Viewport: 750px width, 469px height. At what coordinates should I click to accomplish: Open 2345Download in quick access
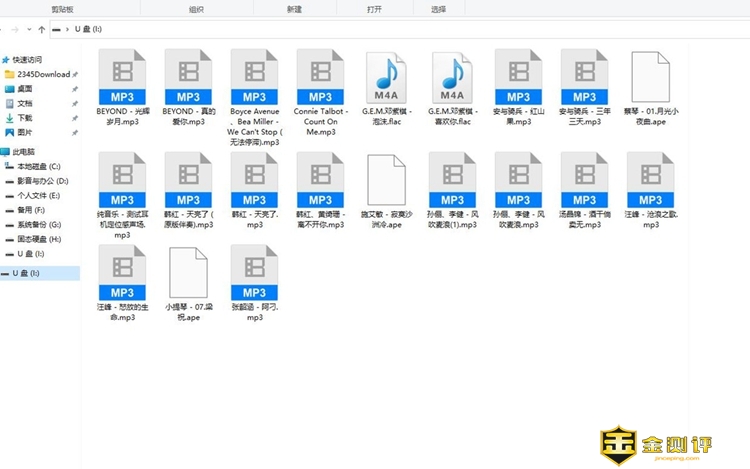tap(43, 74)
